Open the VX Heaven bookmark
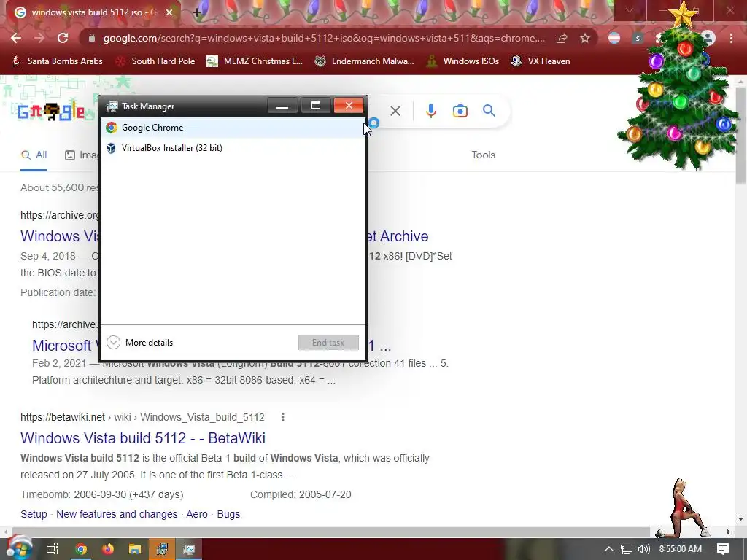Image resolution: width=747 pixels, height=560 pixels. (541, 61)
